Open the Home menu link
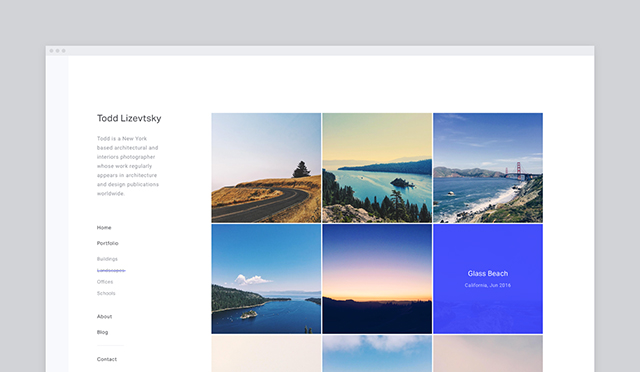Screen dimensions: 640x372 pos(104,227)
